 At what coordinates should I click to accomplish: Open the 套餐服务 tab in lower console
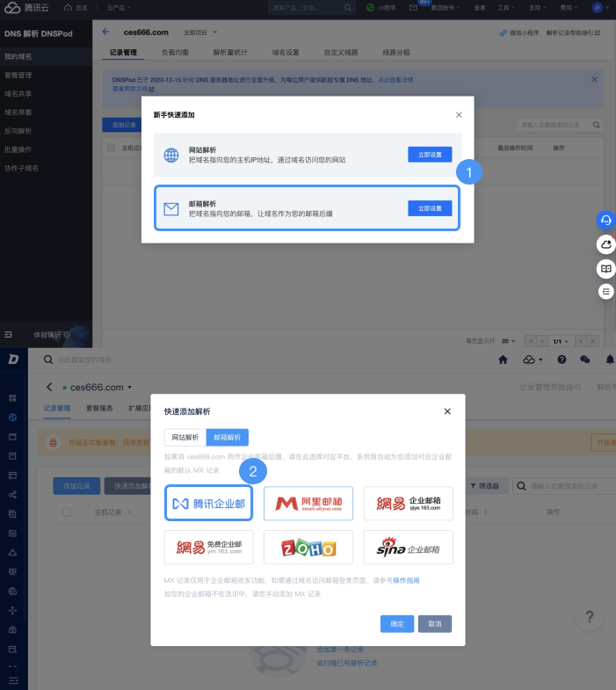(x=99, y=409)
